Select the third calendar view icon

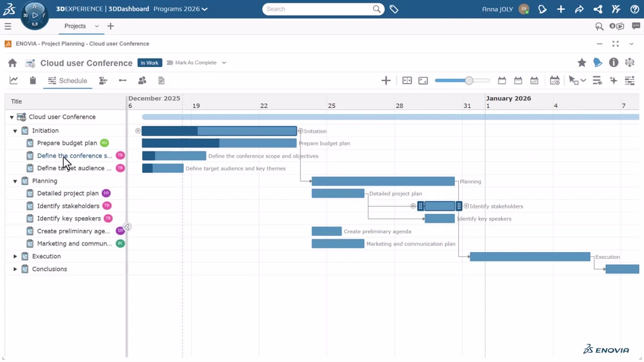click(x=534, y=80)
